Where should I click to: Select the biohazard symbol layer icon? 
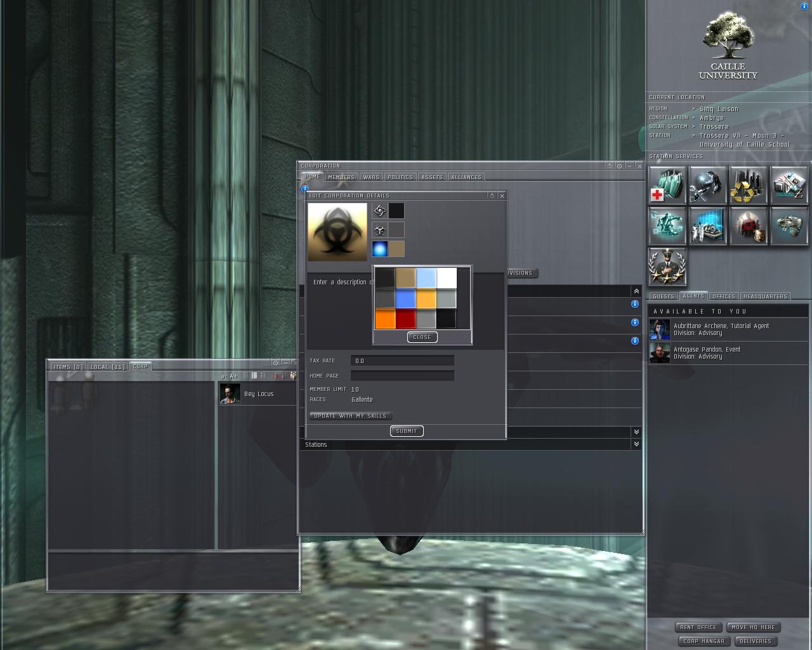click(380, 230)
